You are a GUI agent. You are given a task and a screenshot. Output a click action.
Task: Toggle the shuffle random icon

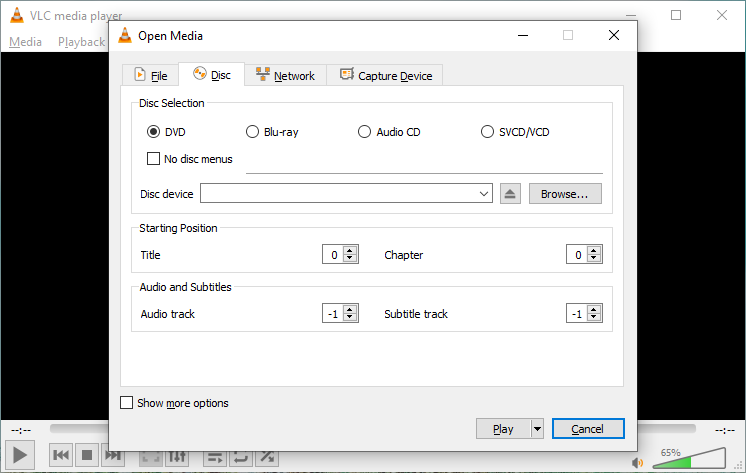(x=267, y=457)
